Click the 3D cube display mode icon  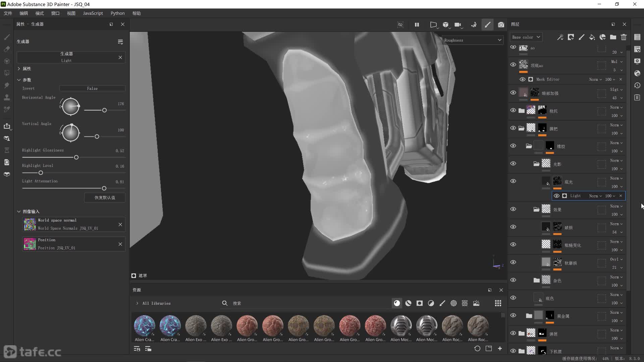[x=445, y=24]
